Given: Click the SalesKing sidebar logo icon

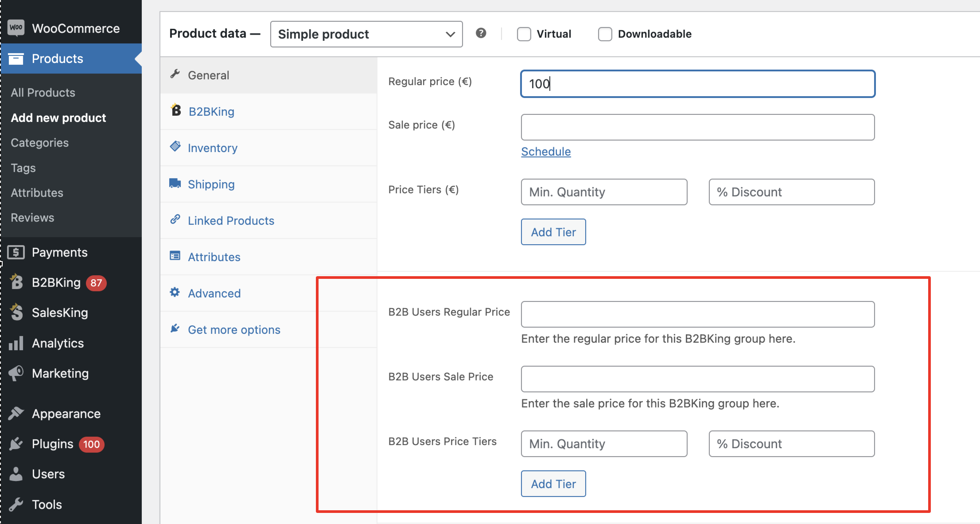Looking at the screenshot, I should point(16,312).
